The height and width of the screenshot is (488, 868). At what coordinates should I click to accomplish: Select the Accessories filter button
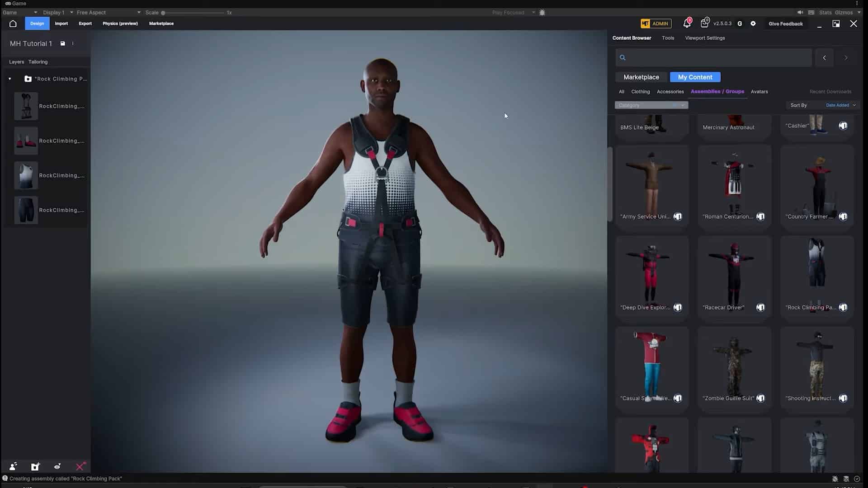coord(670,91)
